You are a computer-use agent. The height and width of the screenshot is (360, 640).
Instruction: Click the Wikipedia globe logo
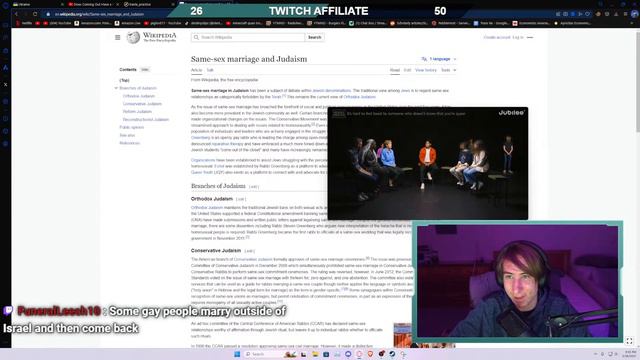pos(133,38)
